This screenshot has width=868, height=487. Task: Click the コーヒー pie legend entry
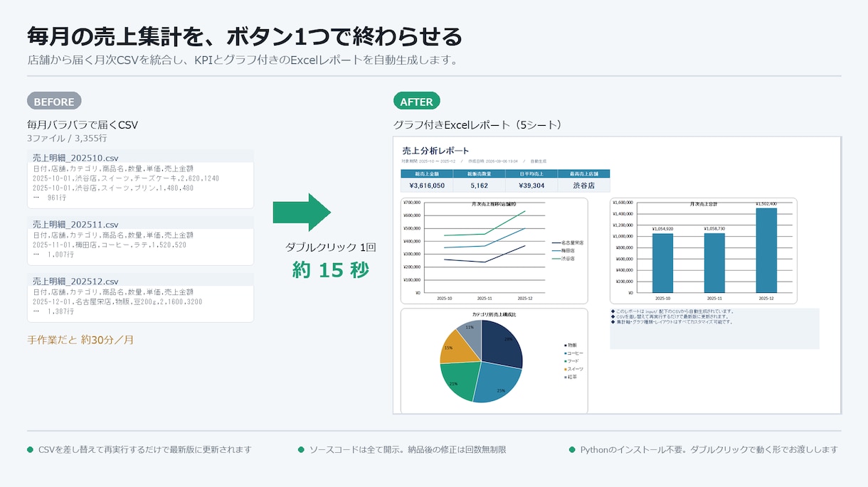tap(573, 353)
